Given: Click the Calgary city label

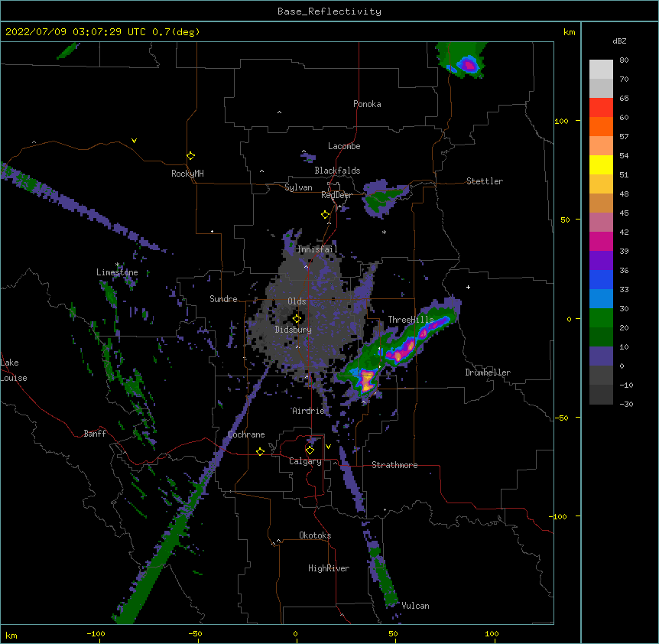Looking at the screenshot, I should point(305,461).
